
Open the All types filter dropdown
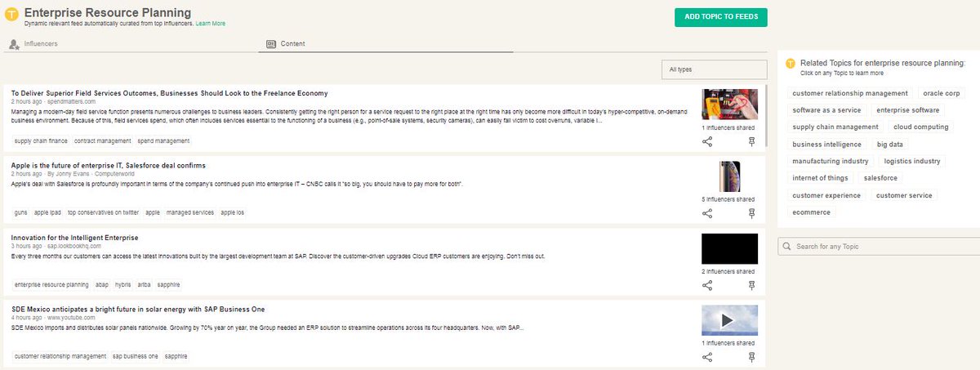pyautogui.click(x=714, y=69)
